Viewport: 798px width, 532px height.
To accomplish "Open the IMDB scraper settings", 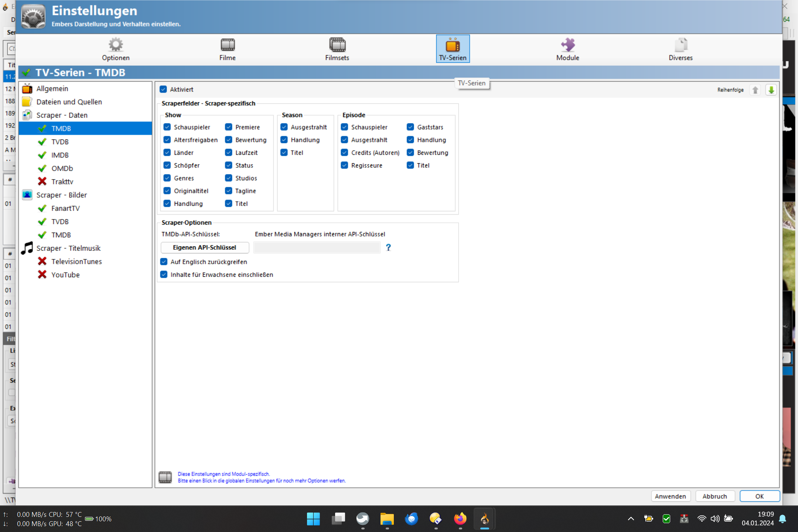I will coord(60,155).
